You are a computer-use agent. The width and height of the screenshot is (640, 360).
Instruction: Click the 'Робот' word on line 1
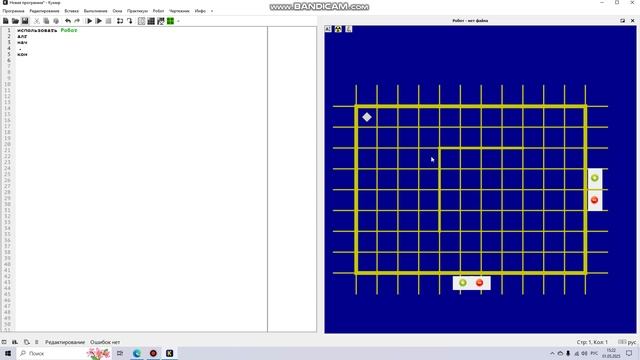[x=69, y=30]
